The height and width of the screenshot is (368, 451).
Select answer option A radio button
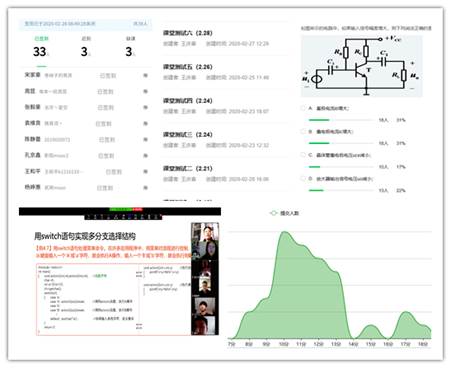click(x=303, y=108)
